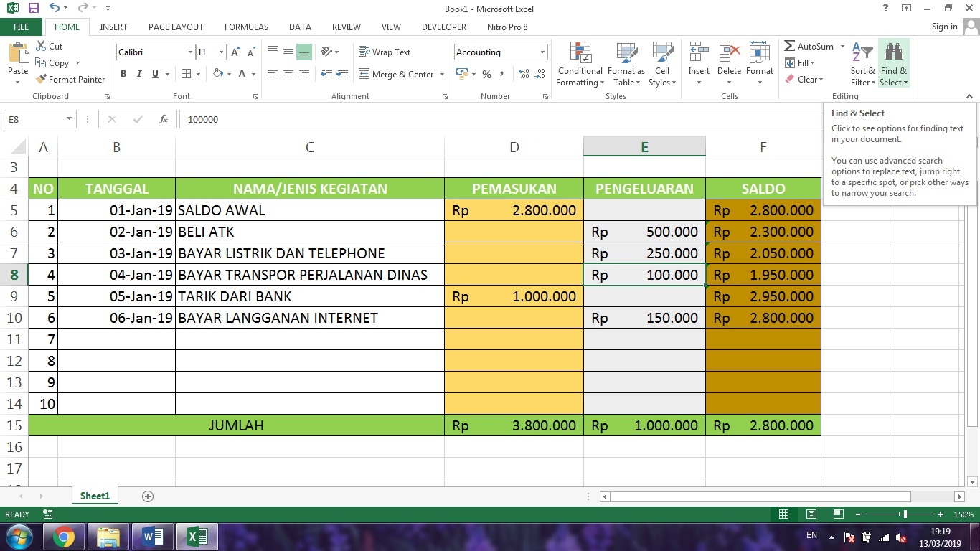Image resolution: width=980 pixels, height=551 pixels.
Task: Select the Italic formatting icon
Action: [x=138, y=74]
